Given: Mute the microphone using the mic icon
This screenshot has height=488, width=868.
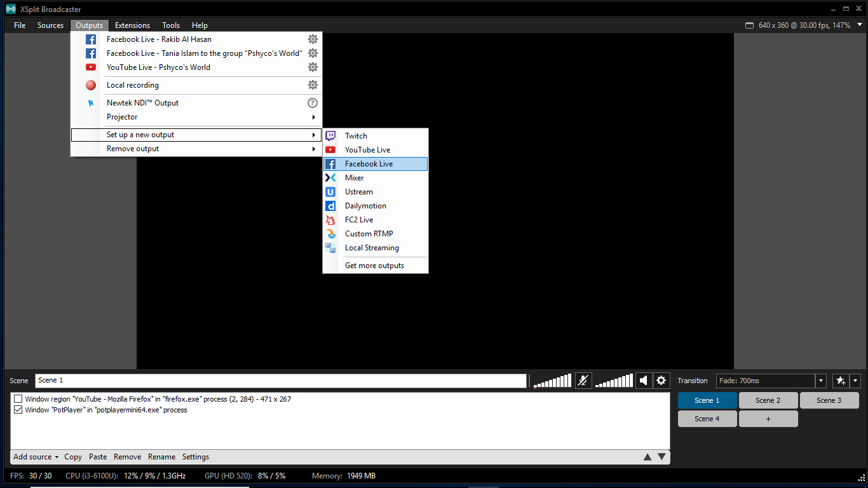Looking at the screenshot, I should click(x=583, y=381).
